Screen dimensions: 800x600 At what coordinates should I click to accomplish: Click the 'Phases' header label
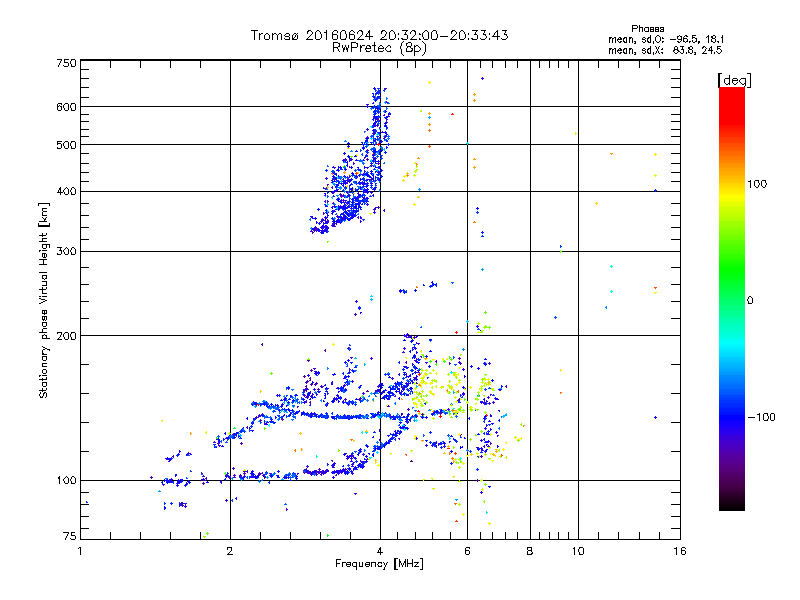[647, 29]
